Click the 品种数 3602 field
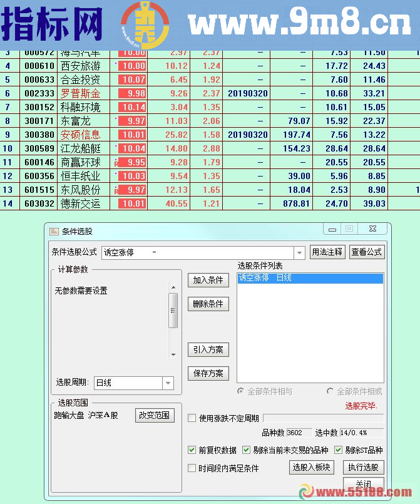420x504 pixels. coord(299,433)
